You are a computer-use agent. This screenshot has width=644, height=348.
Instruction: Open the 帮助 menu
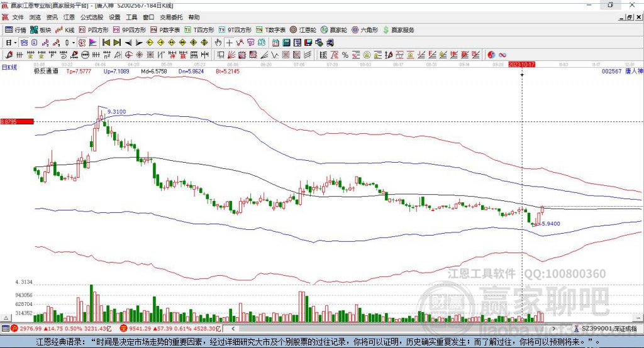194,17
